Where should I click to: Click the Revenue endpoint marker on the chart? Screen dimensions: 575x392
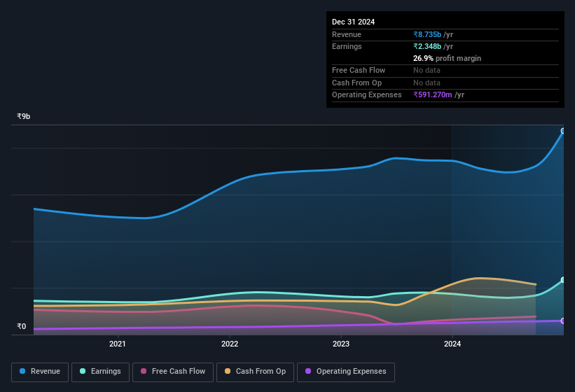tap(563, 131)
